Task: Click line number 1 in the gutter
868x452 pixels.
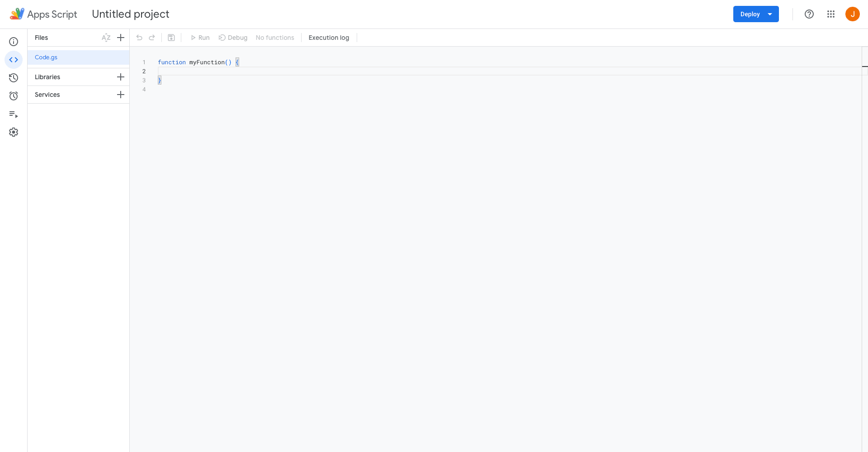Action: pyautogui.click(x=144, y=62)
